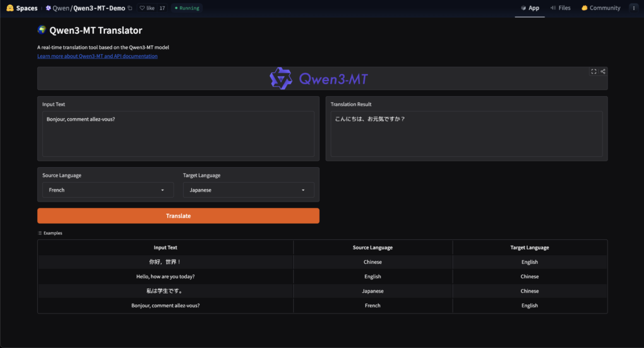
Task: Open the Target Language dropdown showing Japanese
Action: tap(248, 190)
